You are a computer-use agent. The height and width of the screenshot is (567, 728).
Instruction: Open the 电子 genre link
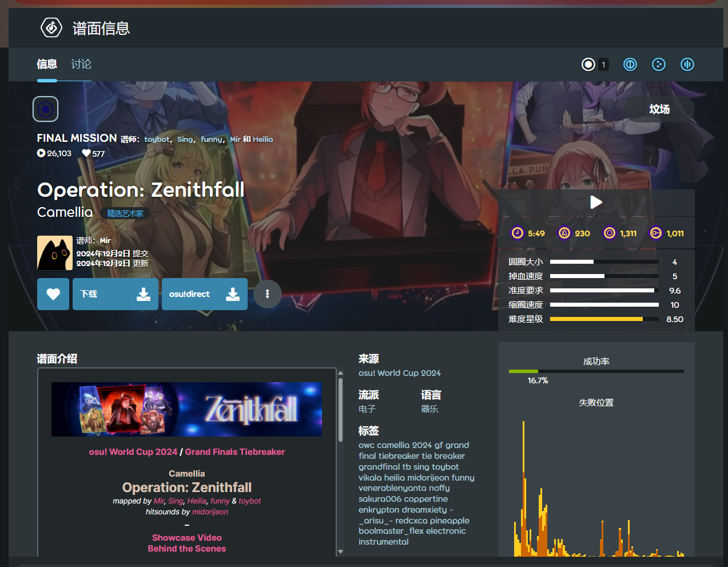click(367, 409)
